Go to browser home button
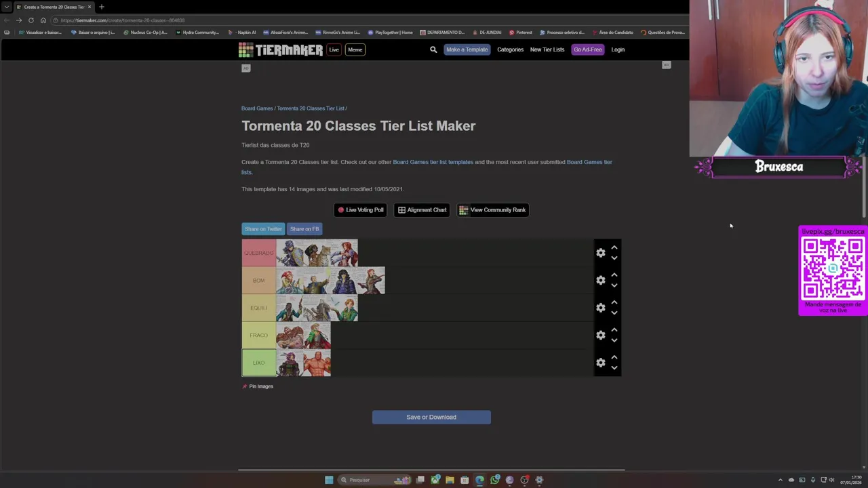Screen dimensions: 868x488 click(43, 20)
